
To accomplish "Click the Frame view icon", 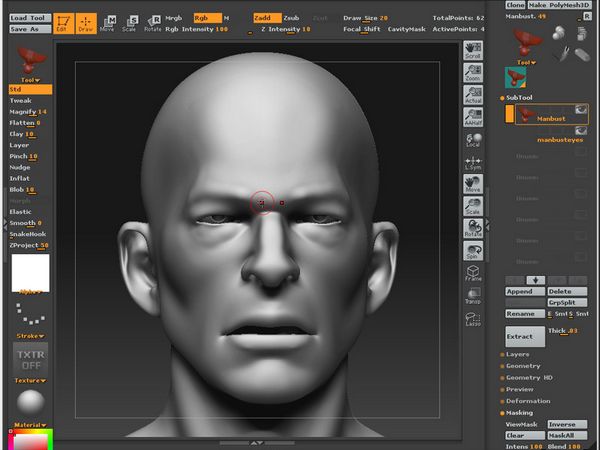I will tap(474, 272).
